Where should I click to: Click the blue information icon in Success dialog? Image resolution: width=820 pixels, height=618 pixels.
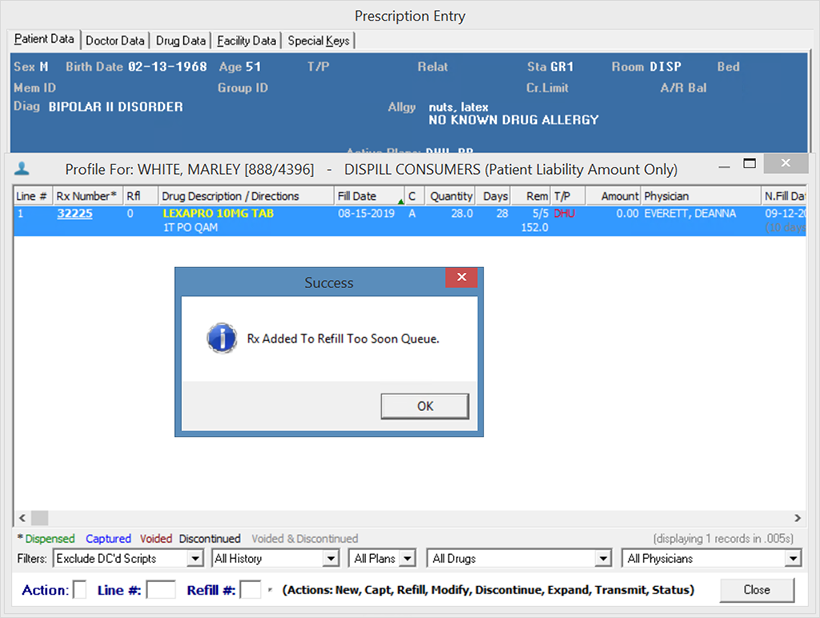(x=221, y=338)
